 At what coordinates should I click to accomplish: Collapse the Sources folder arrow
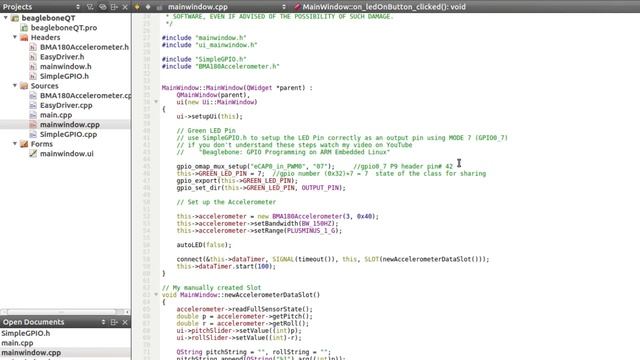(x=15, y=86)
